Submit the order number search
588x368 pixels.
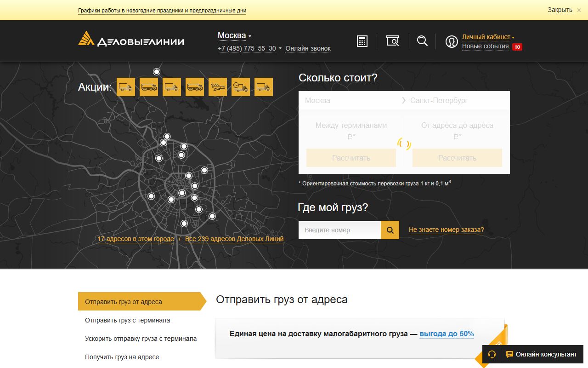390,230
